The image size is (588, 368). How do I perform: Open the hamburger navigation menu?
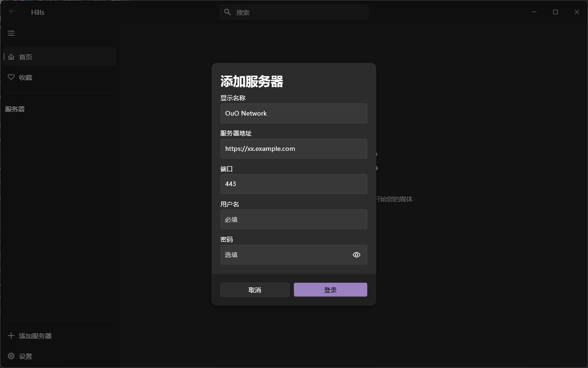point(11,33)
